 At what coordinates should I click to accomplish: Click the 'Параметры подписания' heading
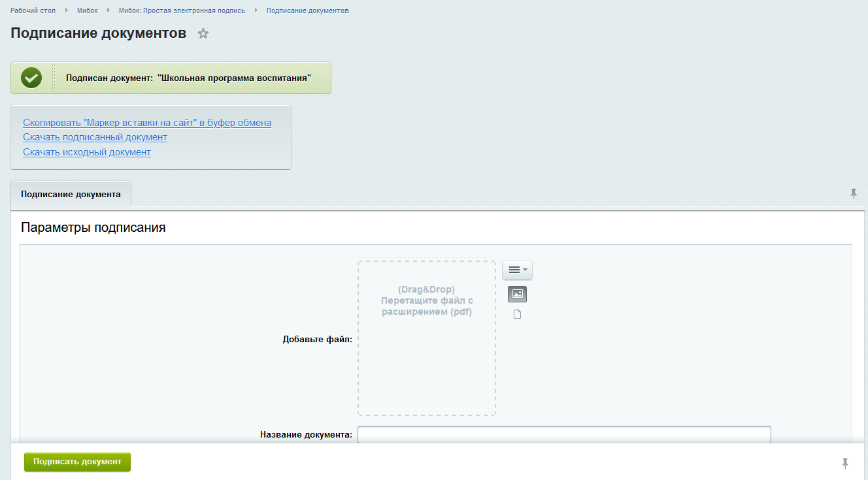coord(93,228)
